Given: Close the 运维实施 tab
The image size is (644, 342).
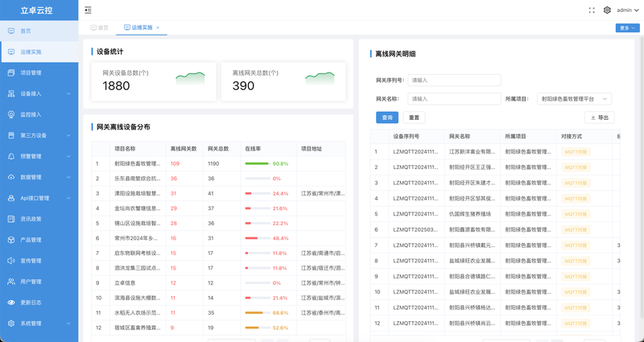Looking at the screenshot, I should (x=158, y=27).
